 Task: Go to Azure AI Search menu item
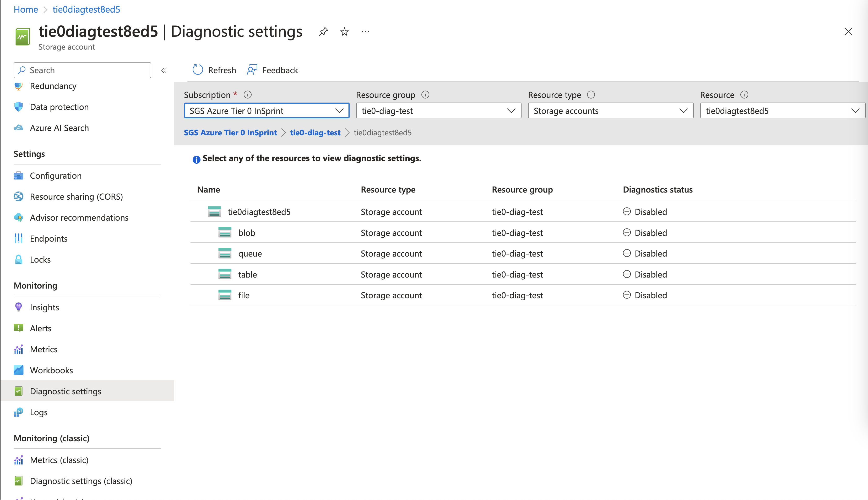[x=59, y=128]
